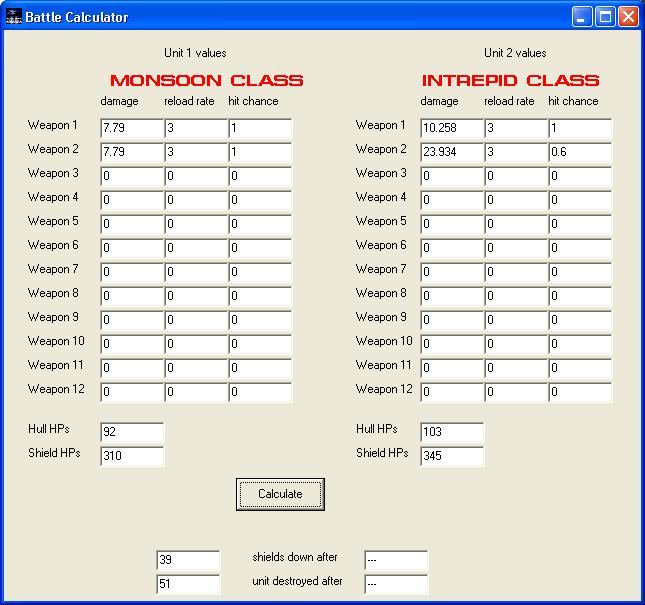
Task: Focus Unit 1 Weapon 4 damage field
Action: click(132, 200)
